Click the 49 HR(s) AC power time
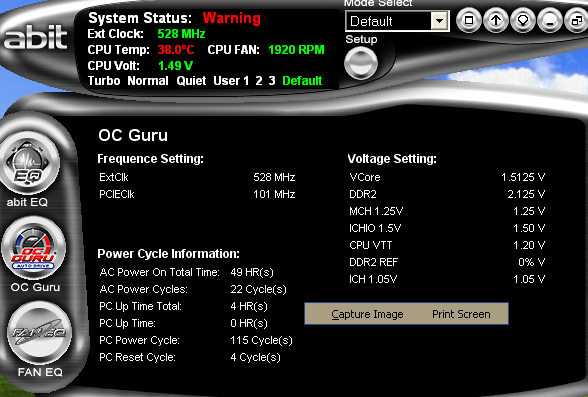 coord(252,272)
